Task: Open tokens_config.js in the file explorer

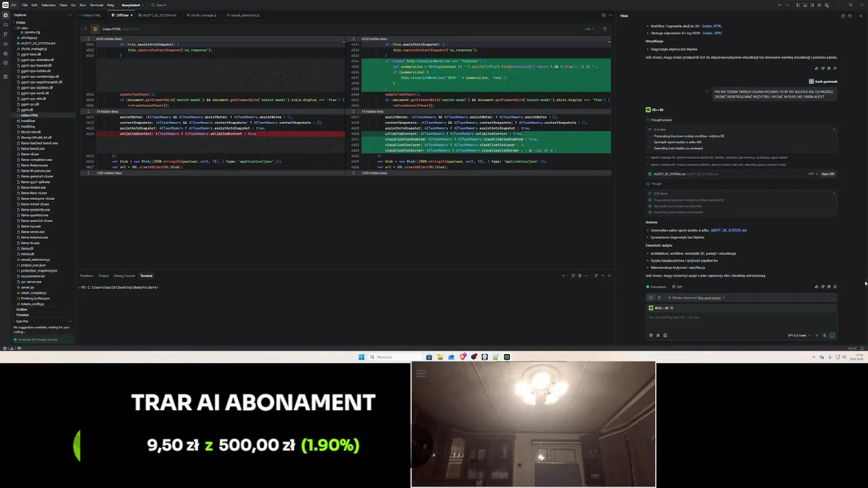Action: tap(32, 304)
